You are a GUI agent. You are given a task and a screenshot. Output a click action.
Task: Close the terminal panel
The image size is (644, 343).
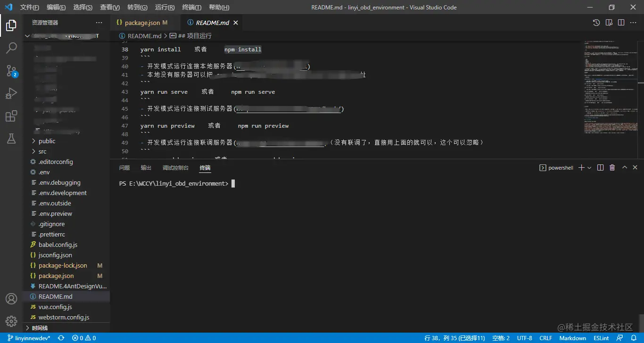pos(635,168)
